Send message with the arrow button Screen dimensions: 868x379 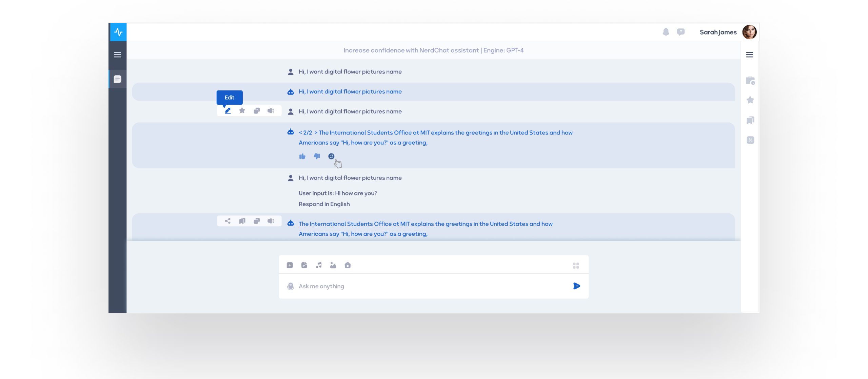[x=576, y=286]
